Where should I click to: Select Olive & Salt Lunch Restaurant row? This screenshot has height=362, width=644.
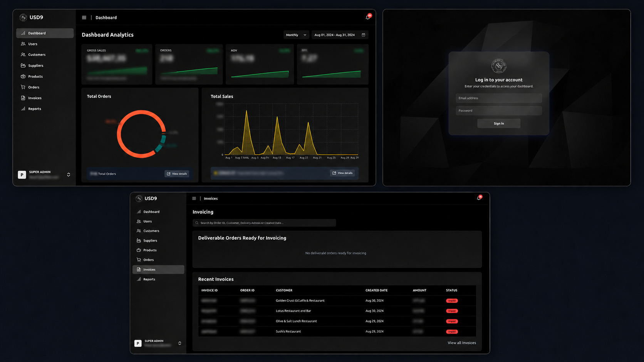pyautogui.click(x=337, y=321)
